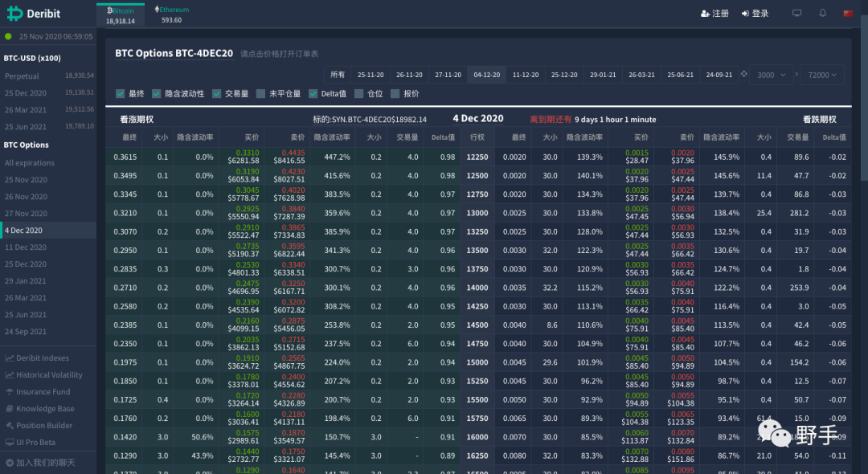The width and height of the screenshot is (868, 474).
Task: Uncheck the 最终 checkbox
Action: click(121, 94)
